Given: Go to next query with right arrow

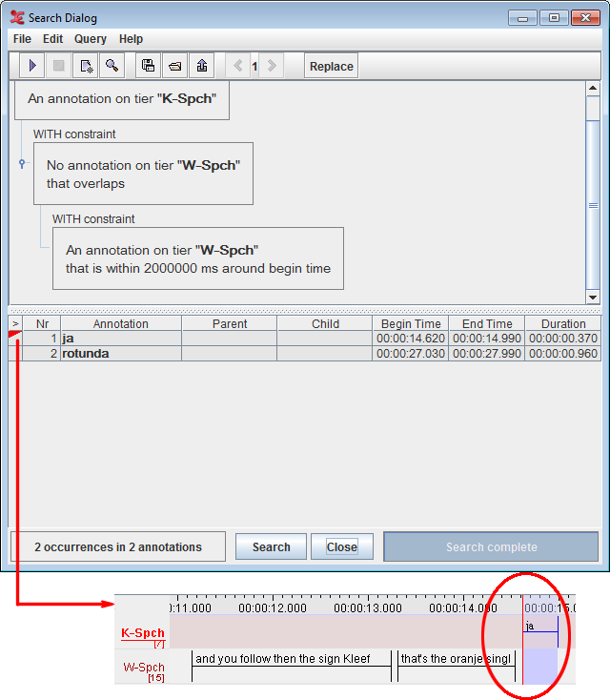Looking at the screenshot, I should click(272, 66).
